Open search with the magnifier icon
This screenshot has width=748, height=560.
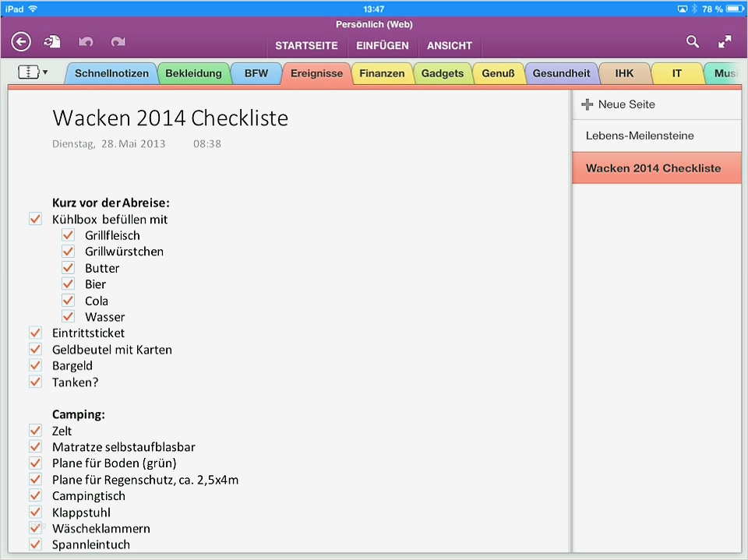pos(693,41)
